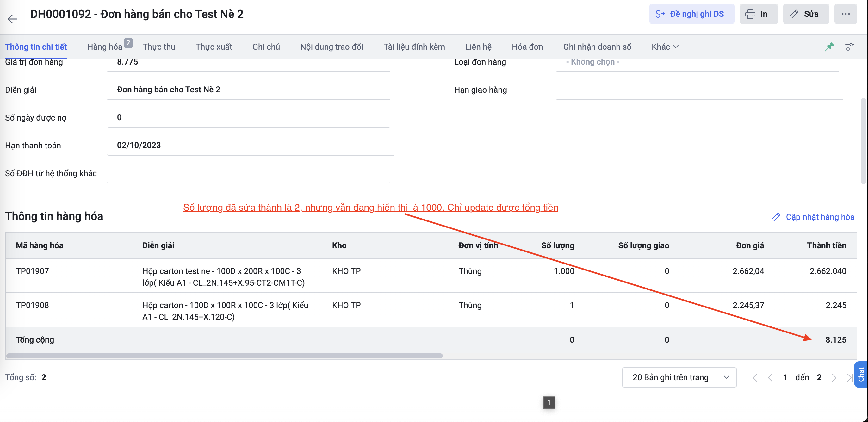Open the 20 Bản ghi trên trang dropdown
Image resolution: width=868 pixels, height=422 pixels.
pyautogui.click(x=679, y=377)
